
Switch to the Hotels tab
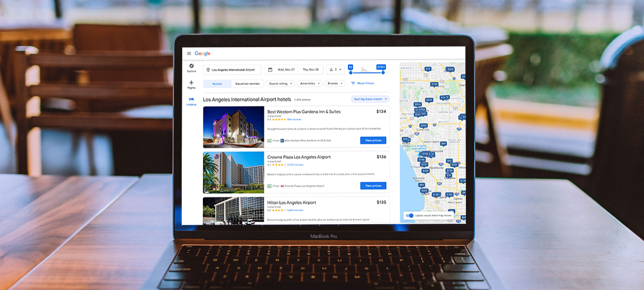[x=217, y=83]
